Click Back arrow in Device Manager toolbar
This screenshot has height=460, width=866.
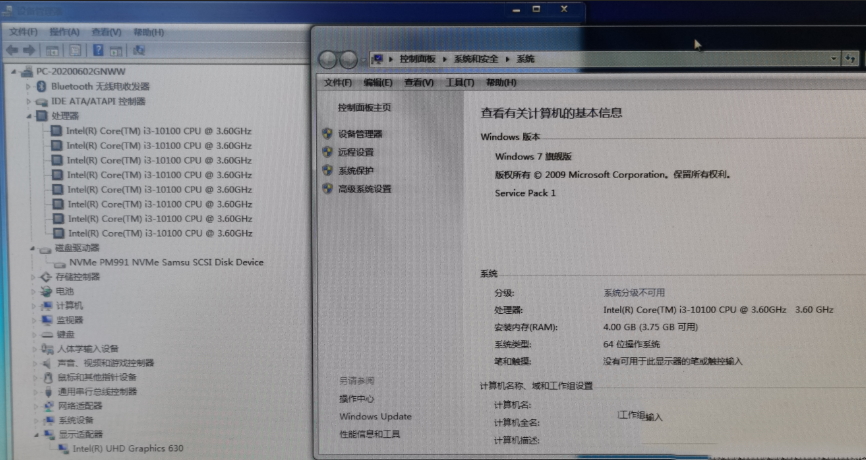(x=12, y=51)
